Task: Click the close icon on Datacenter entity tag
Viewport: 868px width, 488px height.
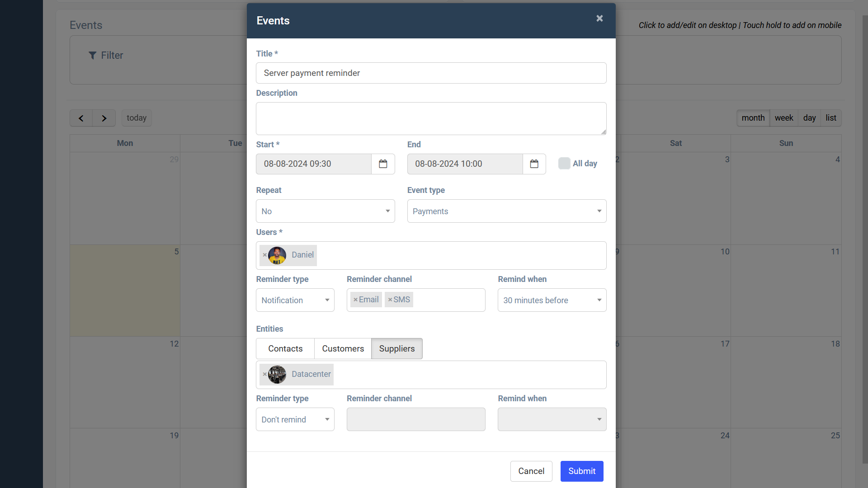Action: (264, 374)
